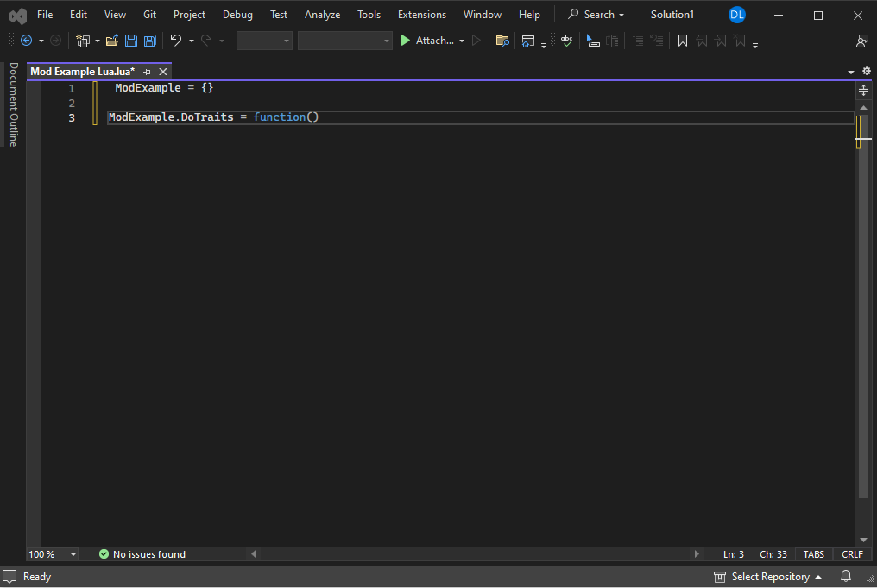Expand the Attach button dropdown arrow
The width and height of the screenshot is (877, 588).
462,41
